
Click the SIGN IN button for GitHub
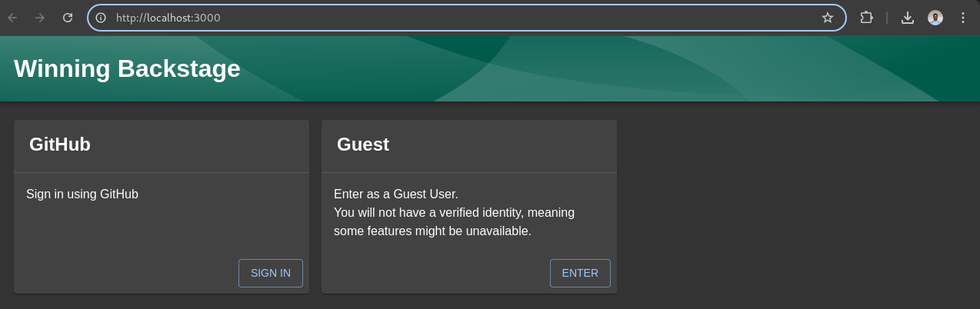tap(271, 273)
